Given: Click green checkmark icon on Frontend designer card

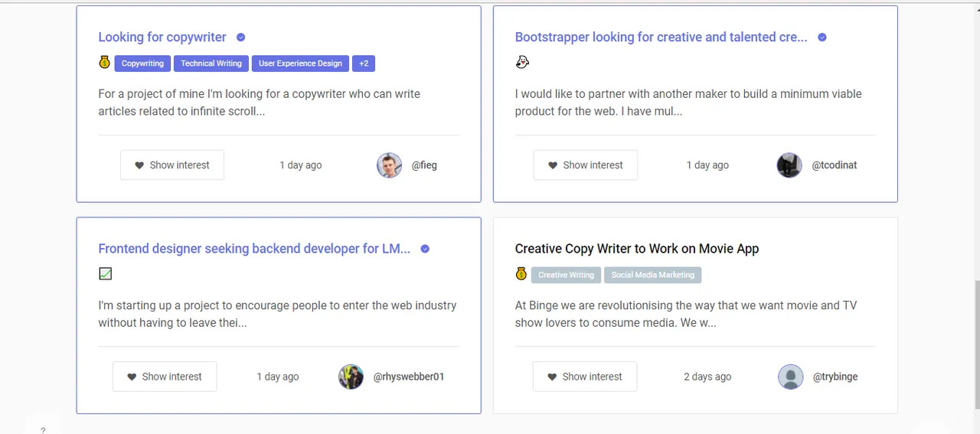Looking at the screenshot, I should point(106,273).
